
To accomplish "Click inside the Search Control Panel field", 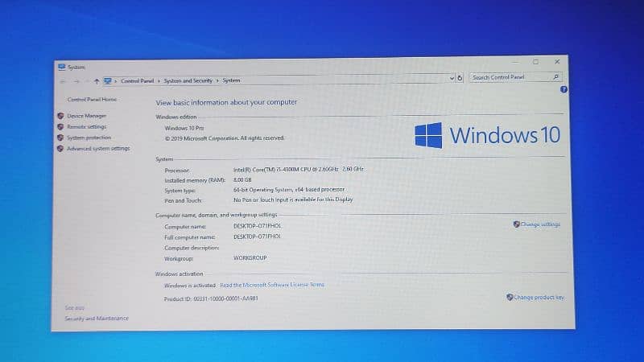I will click(x=507, y=77).
